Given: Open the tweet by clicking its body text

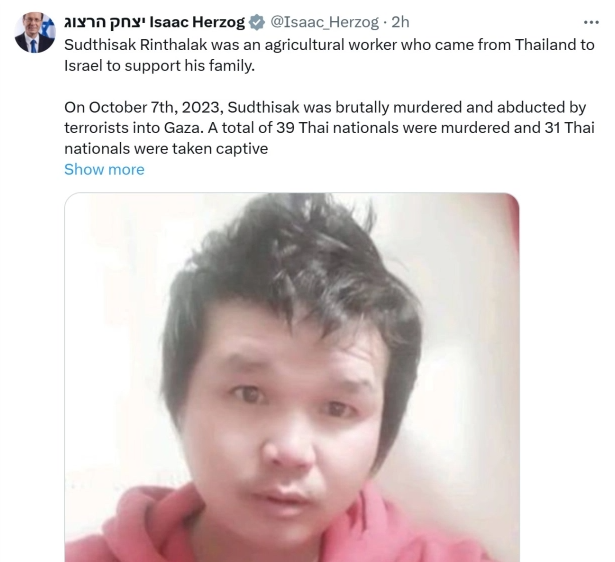Looking at the screenshot, I should (329, 96).
